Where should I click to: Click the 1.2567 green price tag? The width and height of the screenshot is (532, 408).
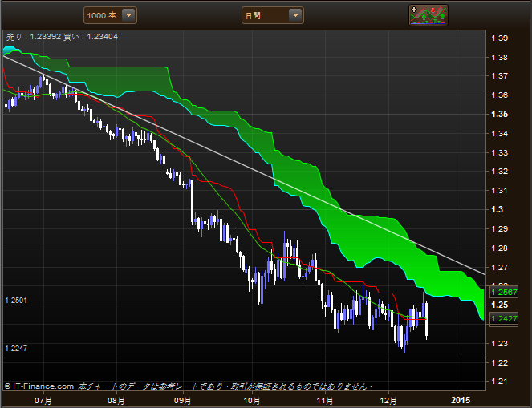coord(504,292)
